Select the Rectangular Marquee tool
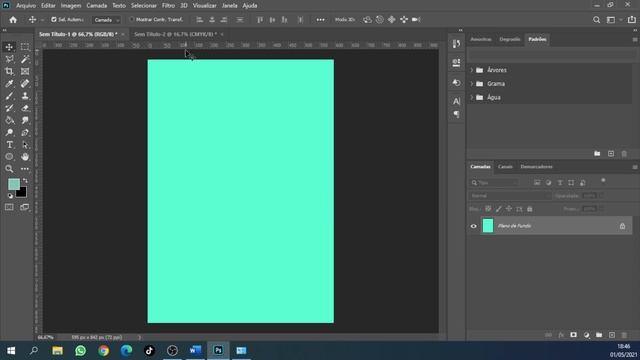The width and height of the screenshot is (640, 360). click(x=25, y=47)
